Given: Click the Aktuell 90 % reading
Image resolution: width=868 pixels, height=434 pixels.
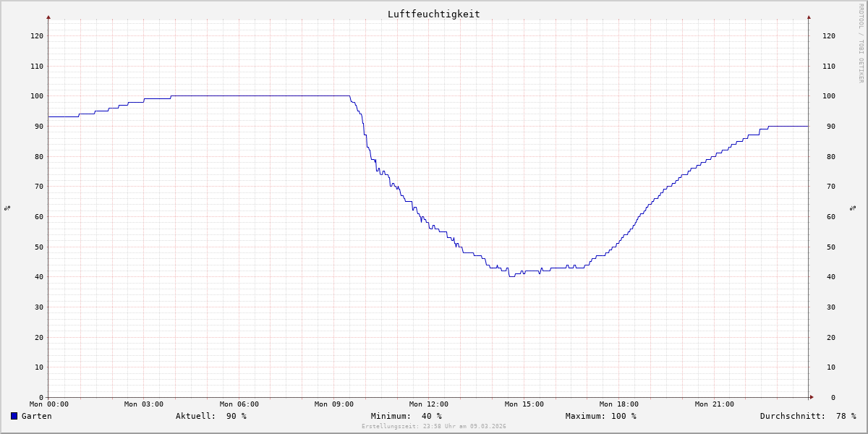Looking at the screenshot, I should click(x=210, y=416).
